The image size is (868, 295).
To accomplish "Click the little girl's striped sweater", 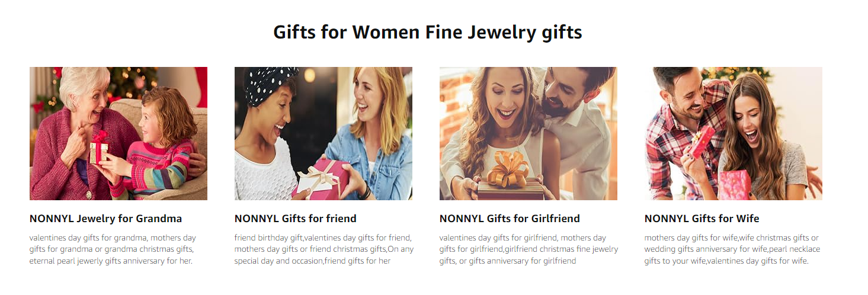I will 165,166.
